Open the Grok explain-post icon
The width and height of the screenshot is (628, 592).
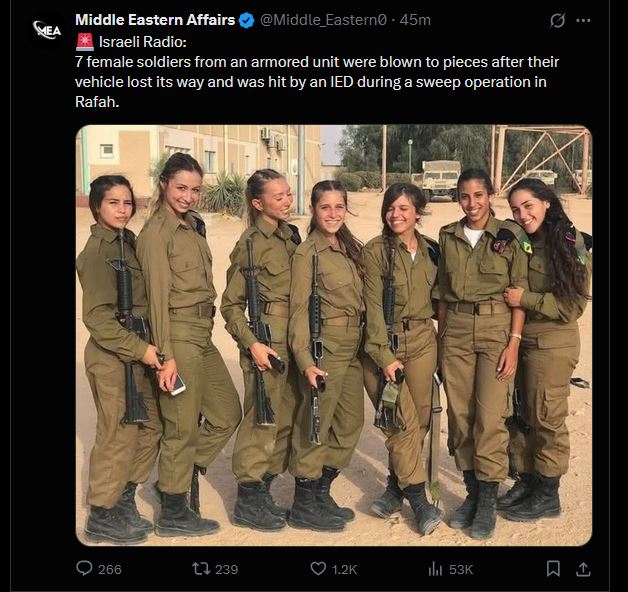[558, 20]
